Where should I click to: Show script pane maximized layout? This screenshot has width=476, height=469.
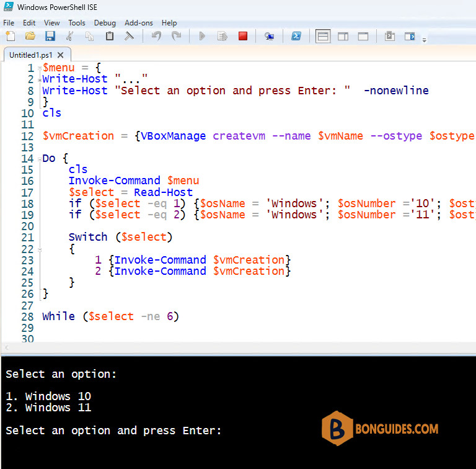[363, 37]
